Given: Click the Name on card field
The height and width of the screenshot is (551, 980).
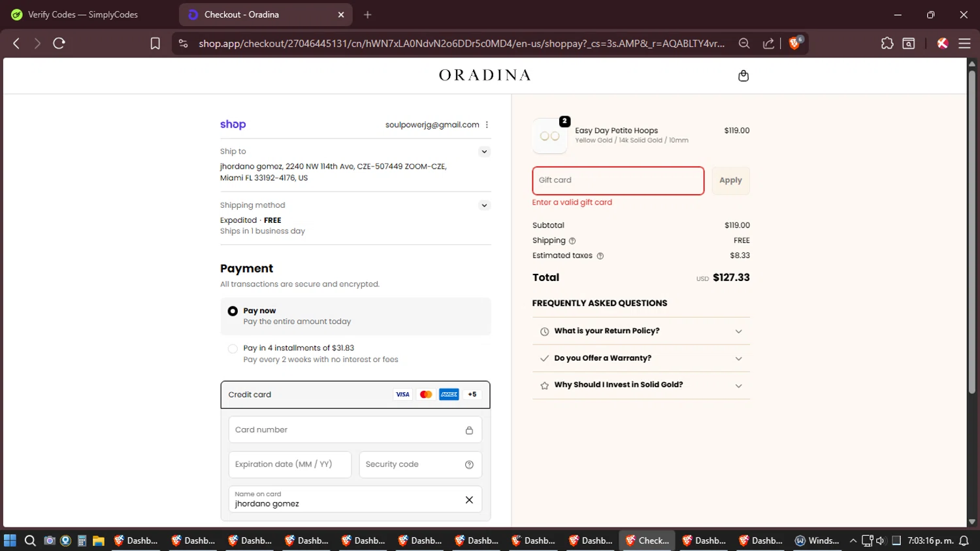Looking at the screenshot, I should click(355, 499).
